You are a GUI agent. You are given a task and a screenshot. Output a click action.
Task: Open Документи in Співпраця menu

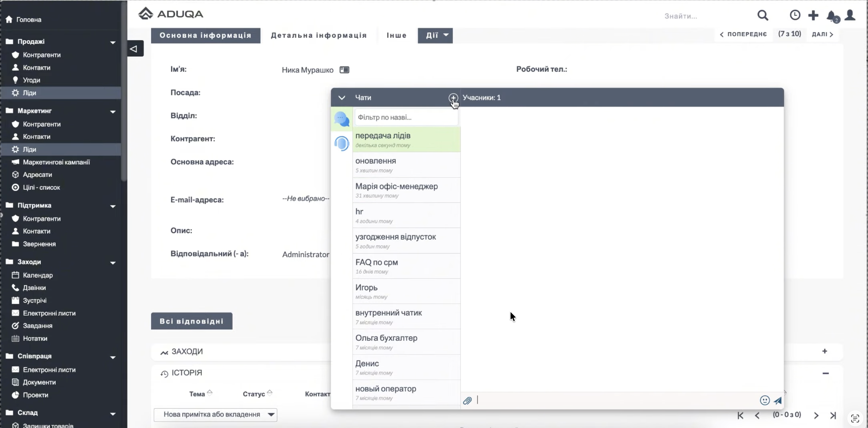(x=39, y=382)
